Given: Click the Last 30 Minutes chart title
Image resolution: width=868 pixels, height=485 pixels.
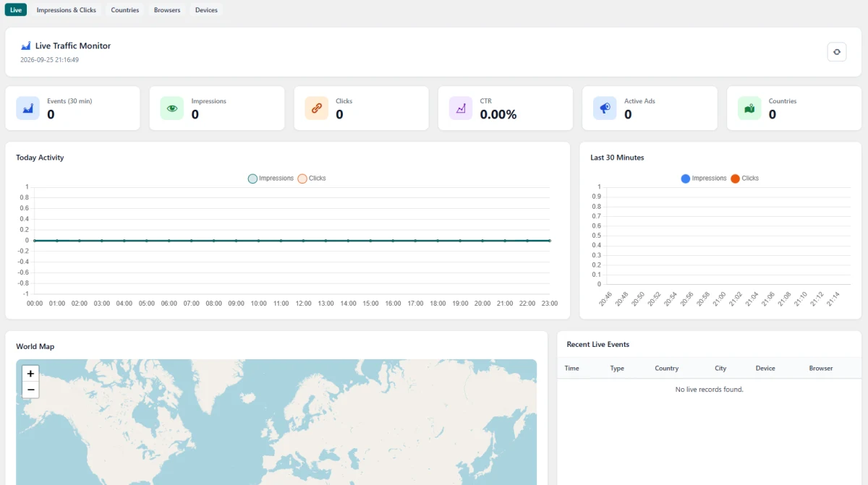Looking at the screenshot, I should coord(617,158).
